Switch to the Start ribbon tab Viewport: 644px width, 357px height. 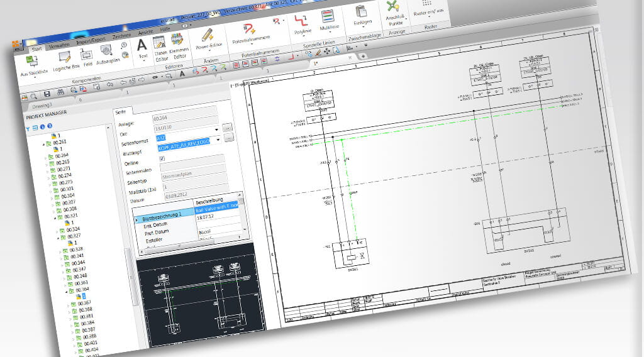(x=36, y=49)
